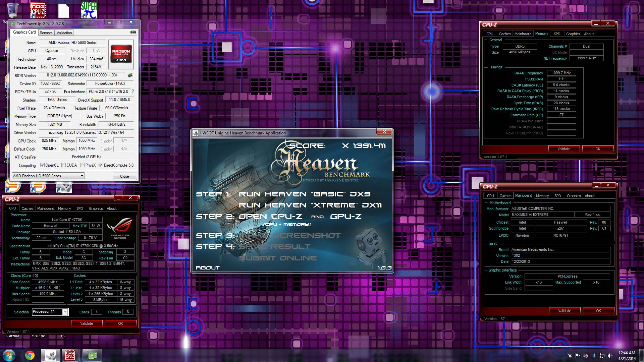Screen dimensions: 644x362
Task: Open the blank document desktop icon
Action: (63, 10)
